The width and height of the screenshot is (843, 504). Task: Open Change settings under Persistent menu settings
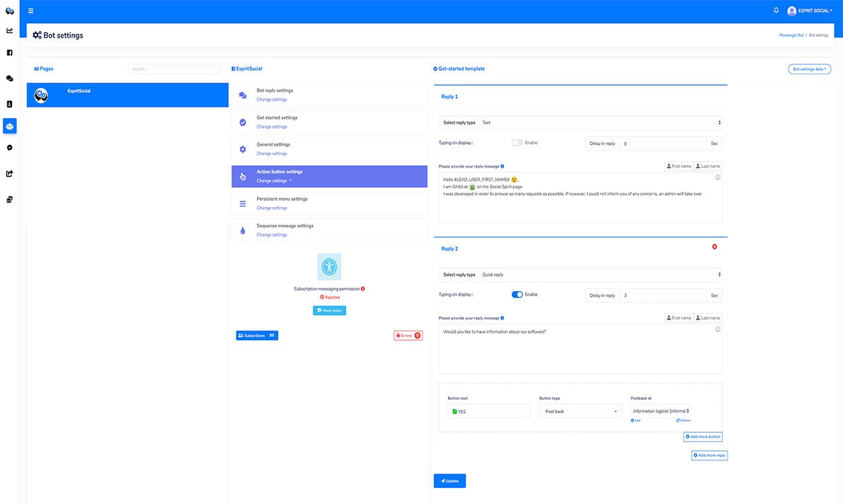click(272, 208)
